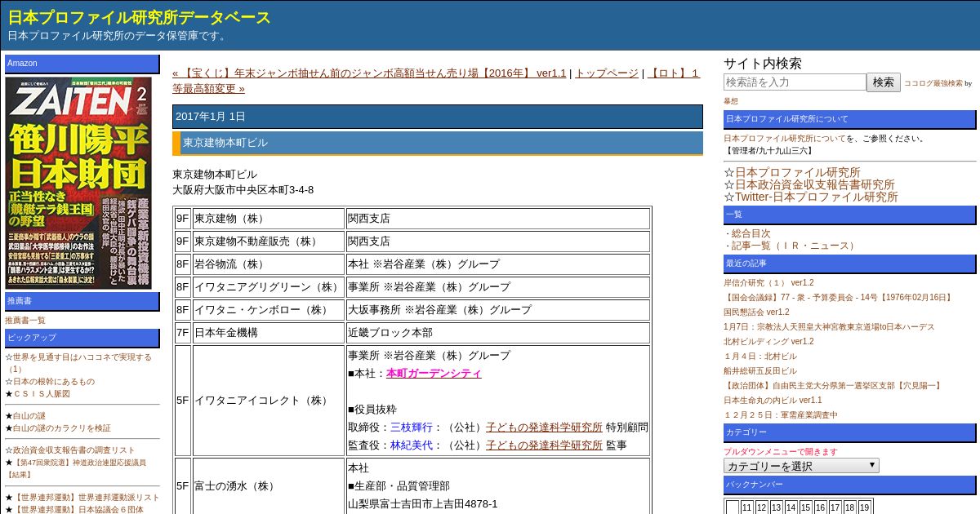Select table cell 日本年金機構
Screen dimensions: 980x514
coord(268,333)
